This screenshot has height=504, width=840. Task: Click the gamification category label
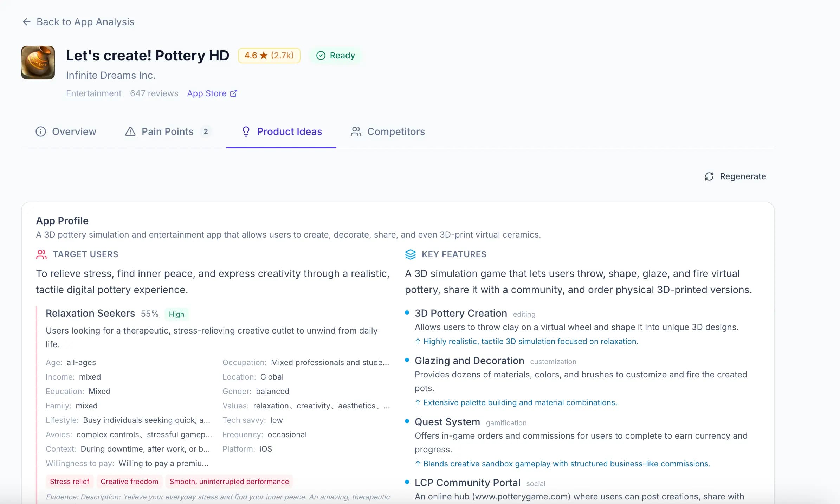tap(506, 423)
